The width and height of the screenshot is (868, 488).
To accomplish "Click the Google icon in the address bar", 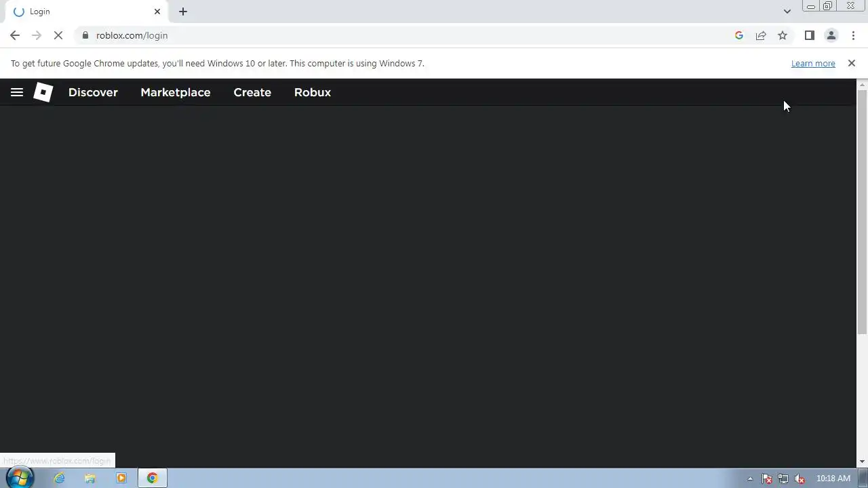I will (x=739, y=35).
